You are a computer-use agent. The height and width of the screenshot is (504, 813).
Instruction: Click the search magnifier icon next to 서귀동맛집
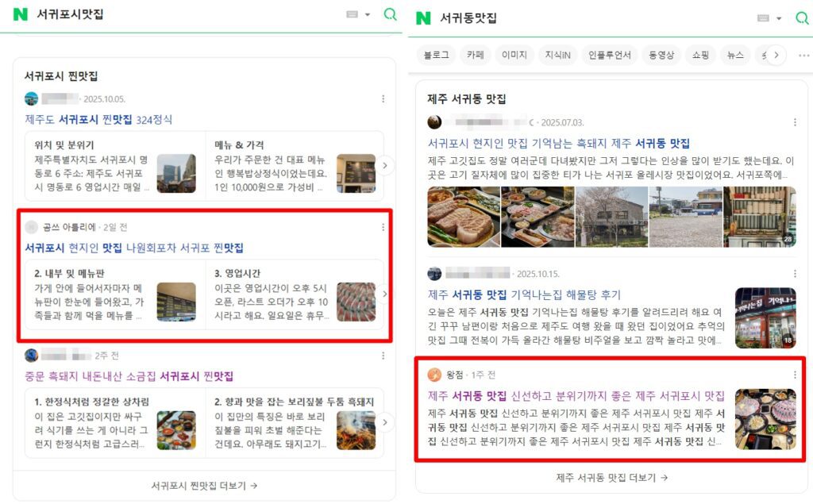[802, 17]
